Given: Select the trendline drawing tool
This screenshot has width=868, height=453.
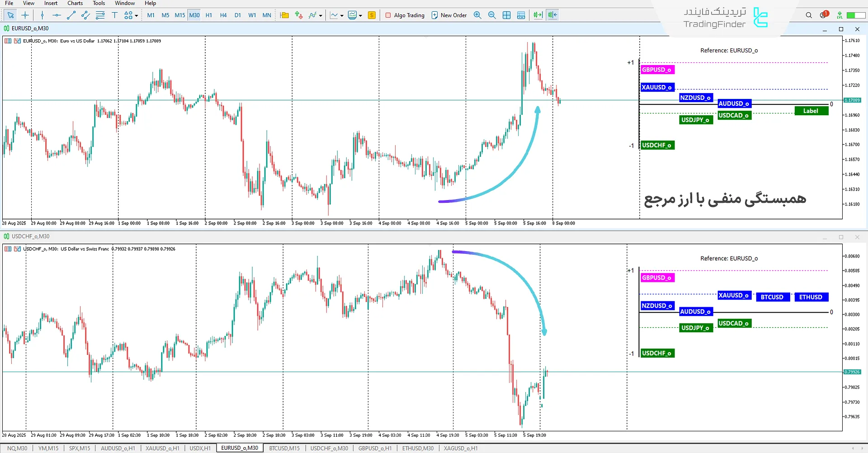Looking at the screenshot, I should [71, 15].
